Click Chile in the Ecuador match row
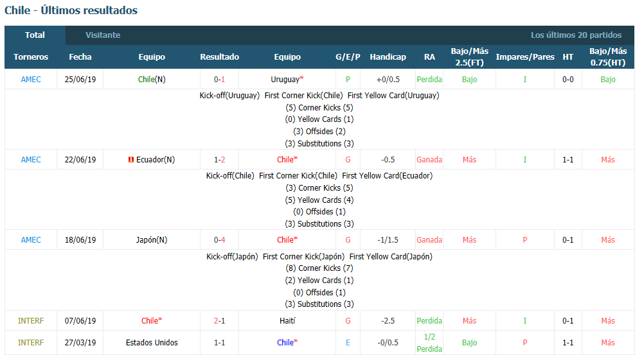 tap(285, 160)
